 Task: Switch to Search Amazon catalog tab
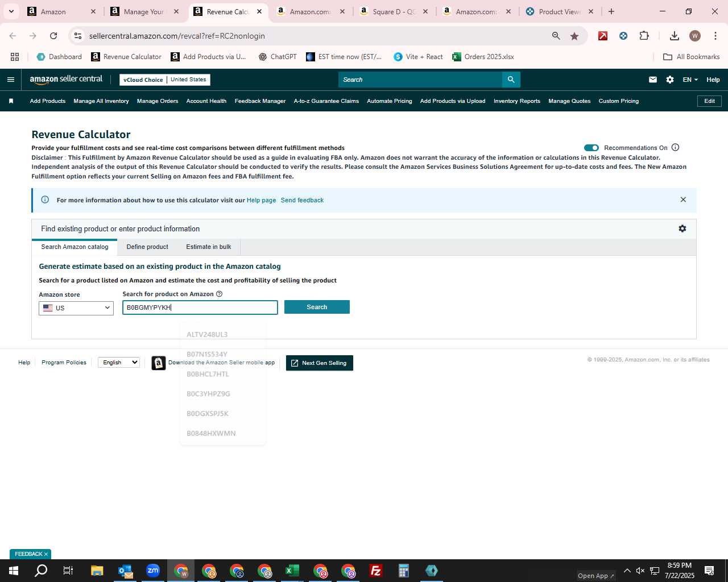pos(75,247)
